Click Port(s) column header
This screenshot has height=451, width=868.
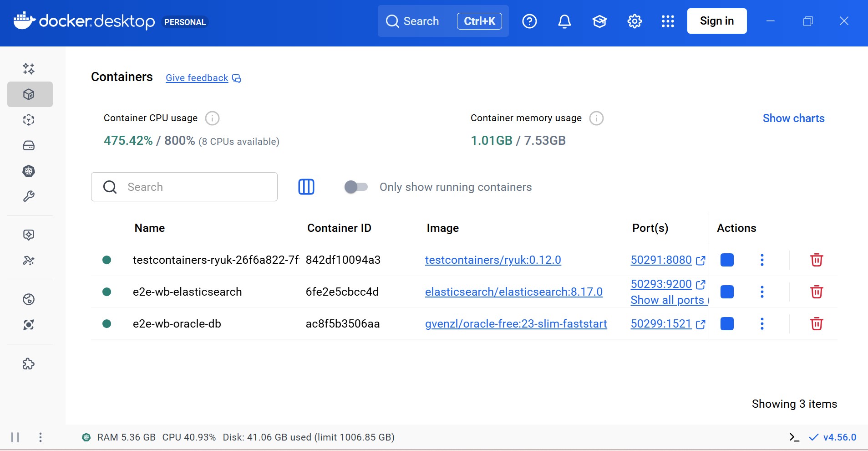click(x=650, y=228)
